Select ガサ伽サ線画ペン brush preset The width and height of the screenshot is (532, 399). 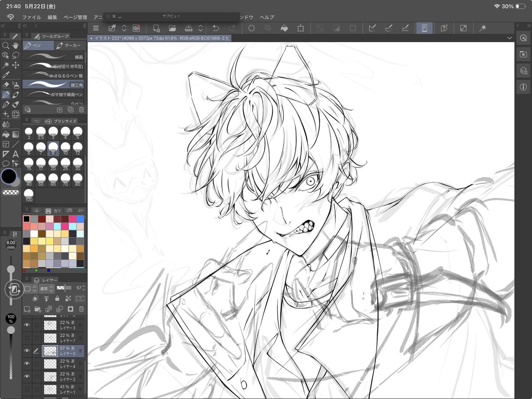click(53, 94)
